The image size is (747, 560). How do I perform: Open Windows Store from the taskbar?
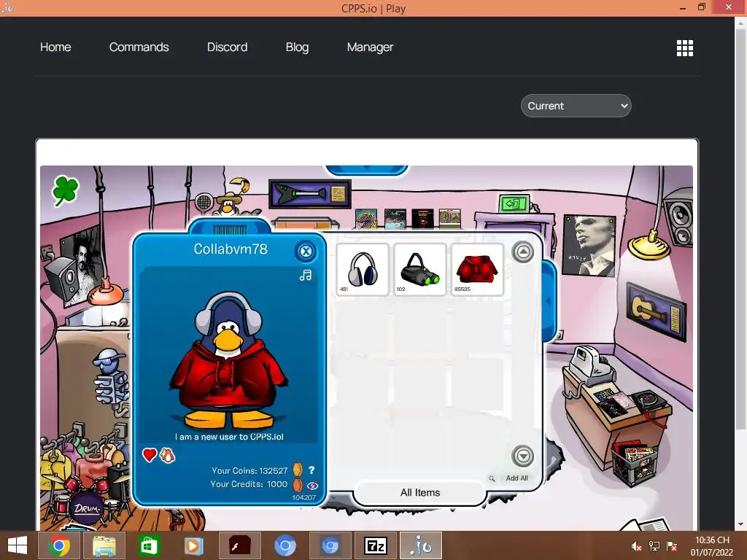click(149, 545)
